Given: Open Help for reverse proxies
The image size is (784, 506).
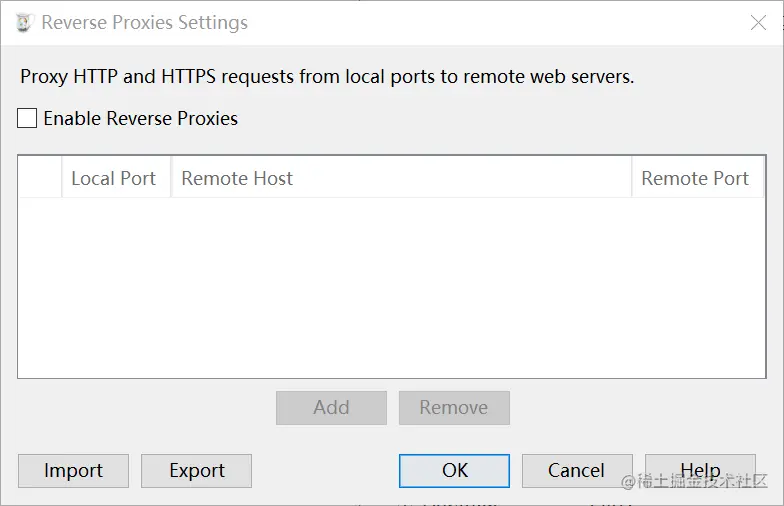Looking at the screenshot, I should 700,470.
